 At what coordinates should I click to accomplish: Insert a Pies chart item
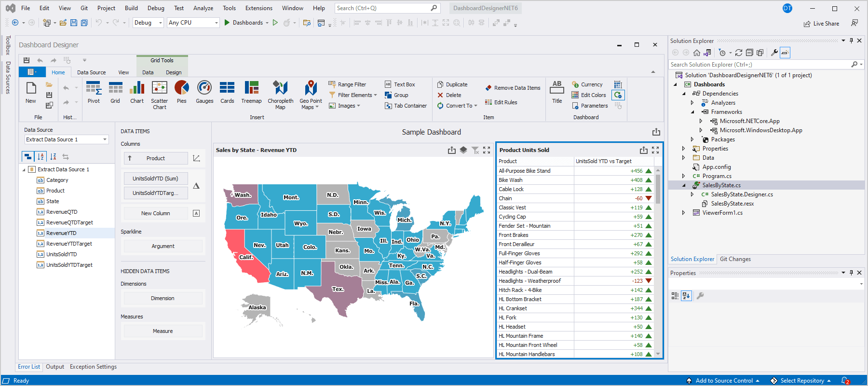(181, 92)
